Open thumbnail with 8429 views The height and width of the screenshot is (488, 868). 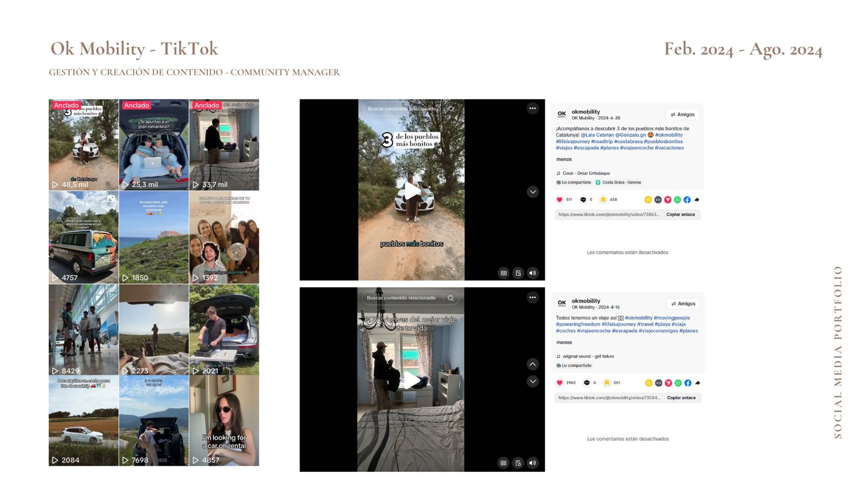(x=84, y=330)
